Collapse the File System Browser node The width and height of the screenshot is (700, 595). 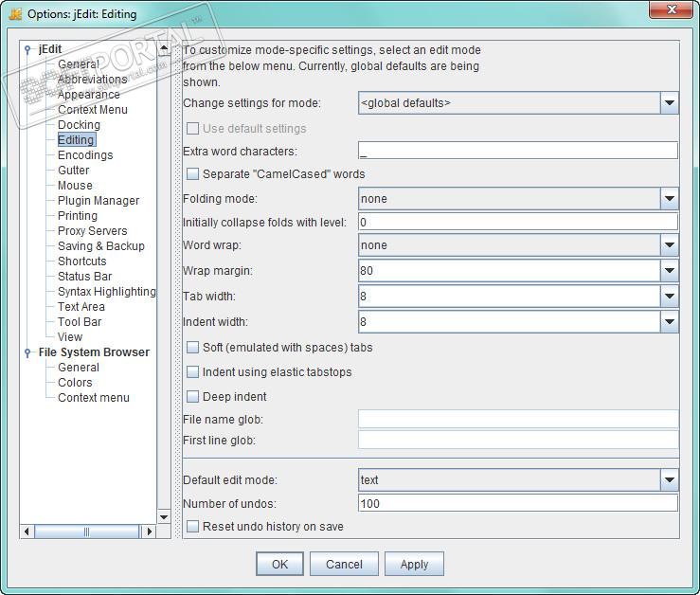27,352
